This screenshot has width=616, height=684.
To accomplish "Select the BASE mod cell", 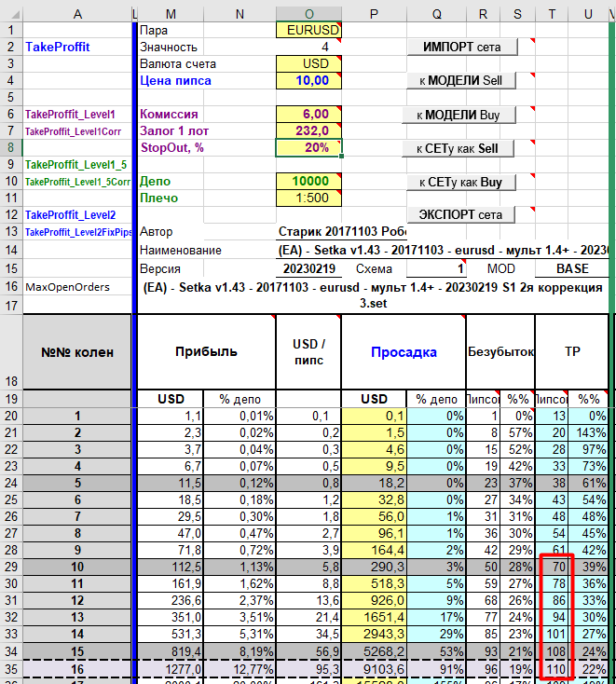I will click(x=572, y=268).
